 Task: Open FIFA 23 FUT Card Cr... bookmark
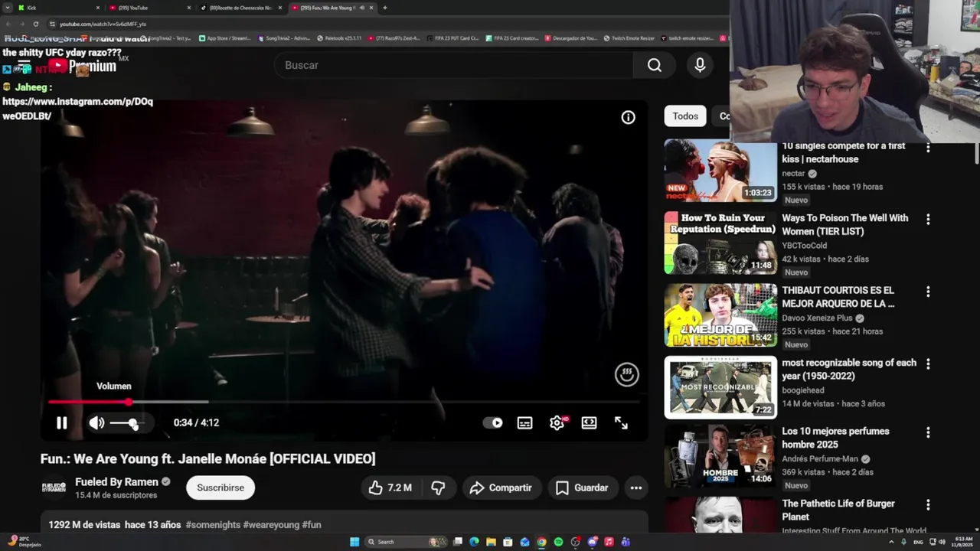(x=453, y=38)
